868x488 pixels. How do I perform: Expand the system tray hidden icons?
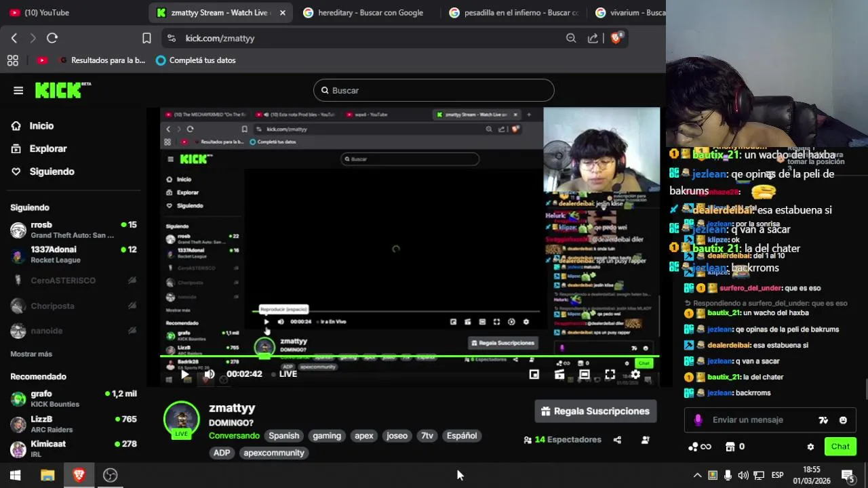click(x=697, y=475)
